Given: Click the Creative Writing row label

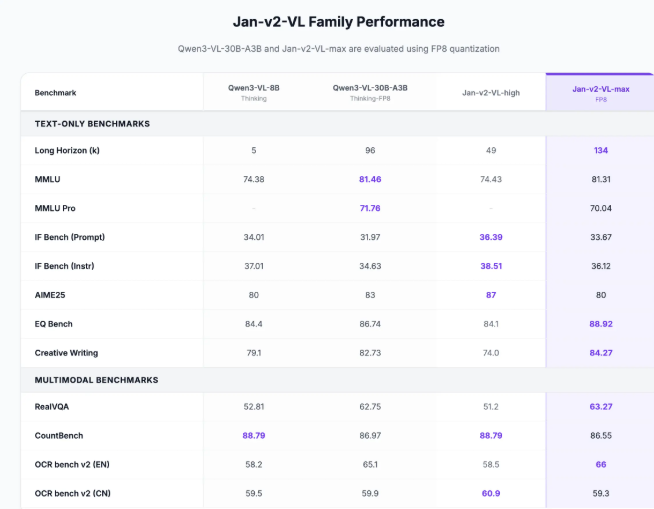Looking at the screenshot, I should (67, 353).
